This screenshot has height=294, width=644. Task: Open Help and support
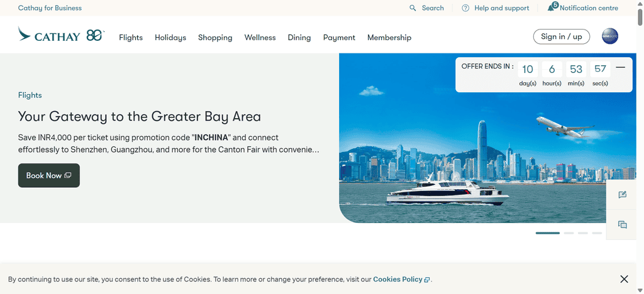point(502,8)
